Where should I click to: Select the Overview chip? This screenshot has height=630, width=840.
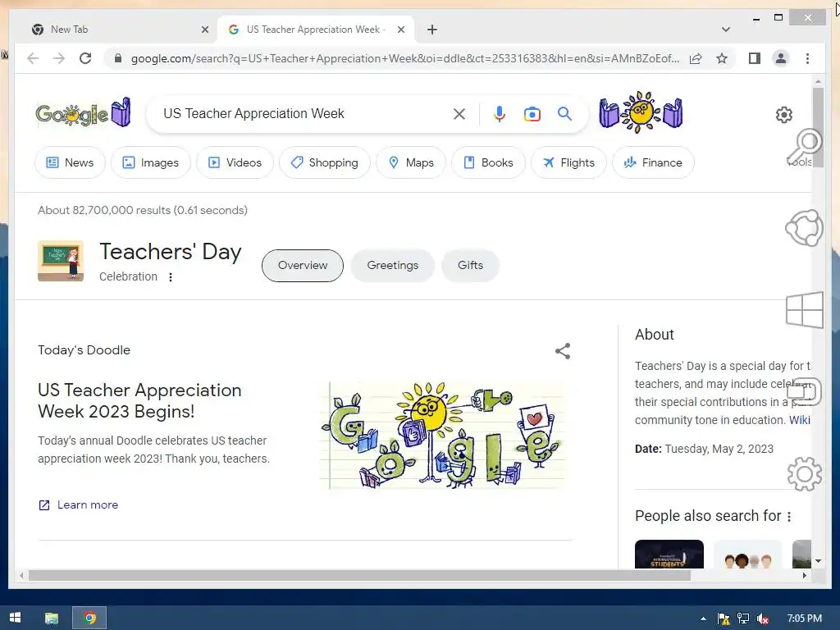click(x=303, y=265)
